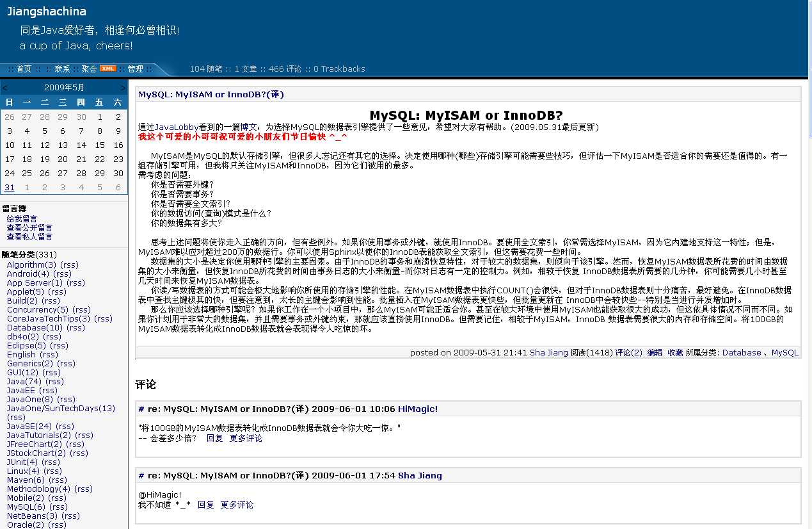This screenshot has height=529, width=812.
Task: Open the 联系 navigation item
Action: tap(62, 69)
